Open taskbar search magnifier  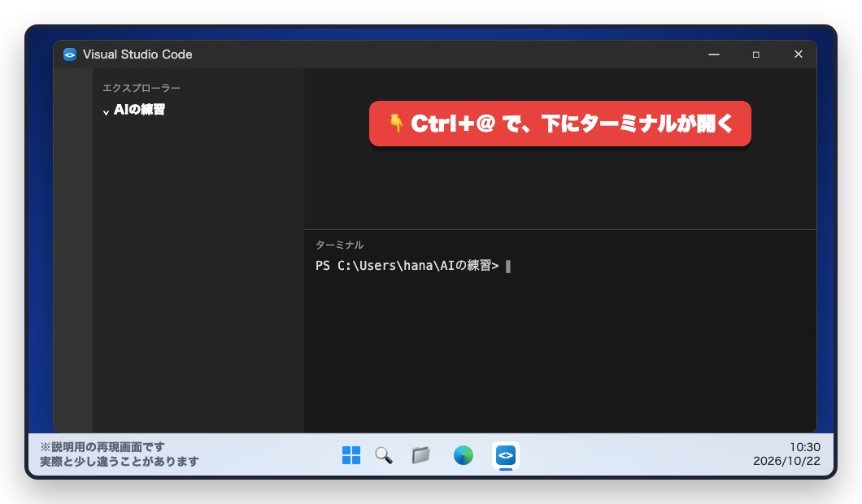384,455
